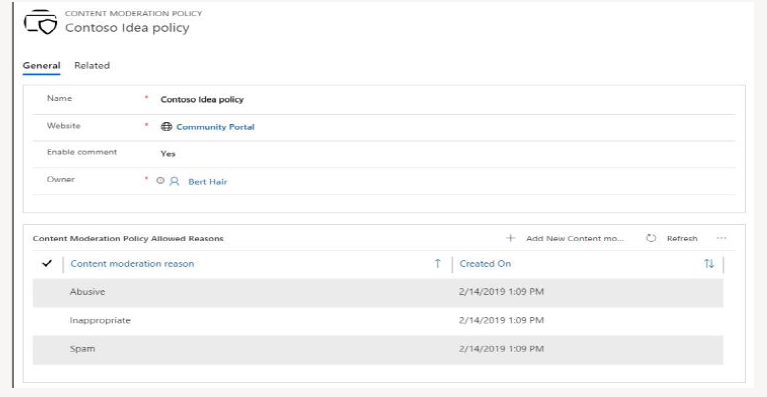Switch to the Related tab
767x397 pixels.
[92, 66]
